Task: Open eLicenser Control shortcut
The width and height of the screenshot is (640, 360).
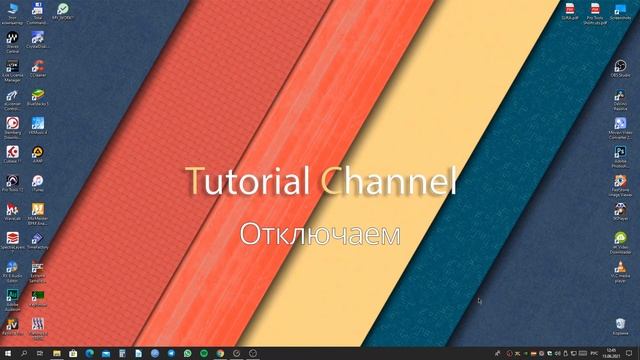Action: (x=13, y=100)
